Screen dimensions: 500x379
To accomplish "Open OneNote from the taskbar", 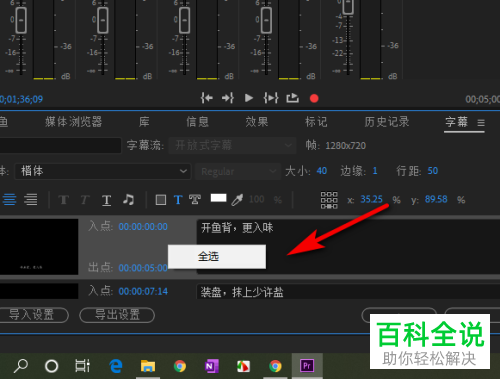I will coord(212,366).
